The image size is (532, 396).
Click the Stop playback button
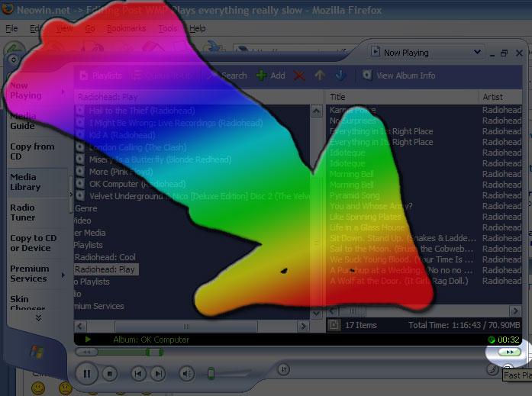pyautogui.click(x=110, y=374)
